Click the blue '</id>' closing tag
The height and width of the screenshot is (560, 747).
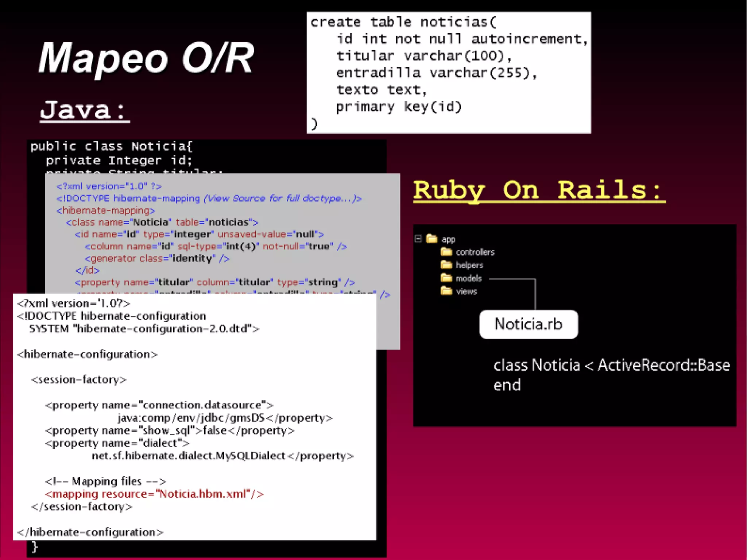(87, 270)
